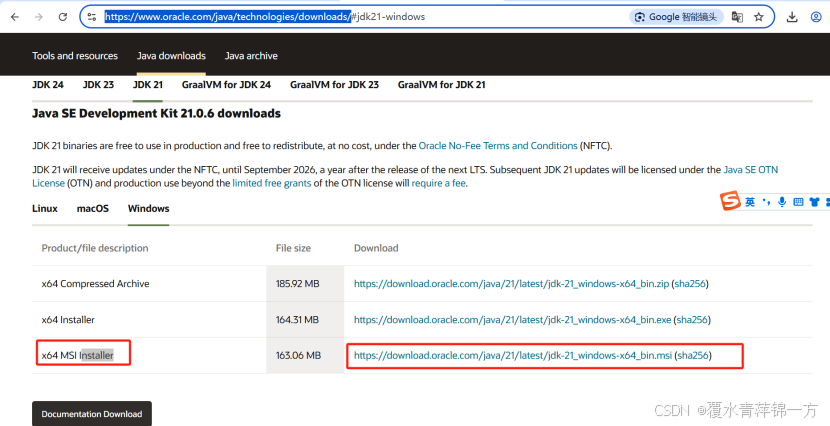Viewport: 830px width, 426px height.
Task: Select the Linux platform tab
Action: point(44,209)
